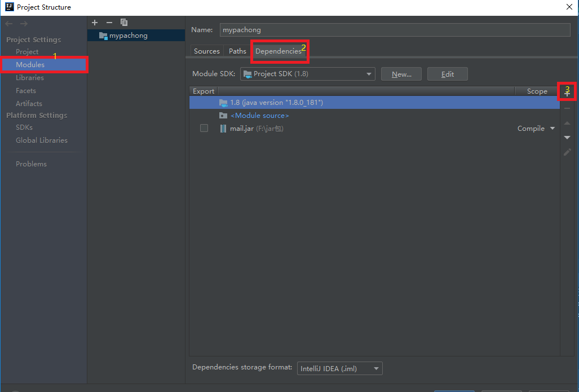Viewport: 579px width, 392px height.
Task: Switch to the Paths tab
Action: click(237, 51)
